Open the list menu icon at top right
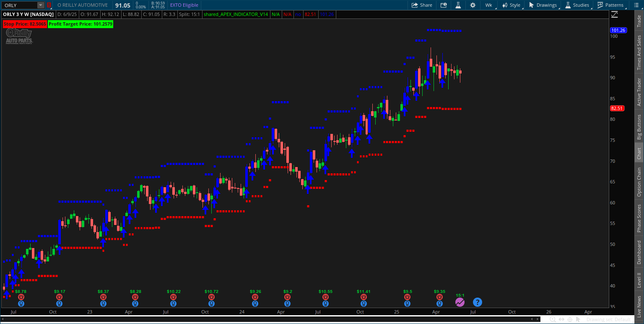The image size is (644, 324). (636, 5)
